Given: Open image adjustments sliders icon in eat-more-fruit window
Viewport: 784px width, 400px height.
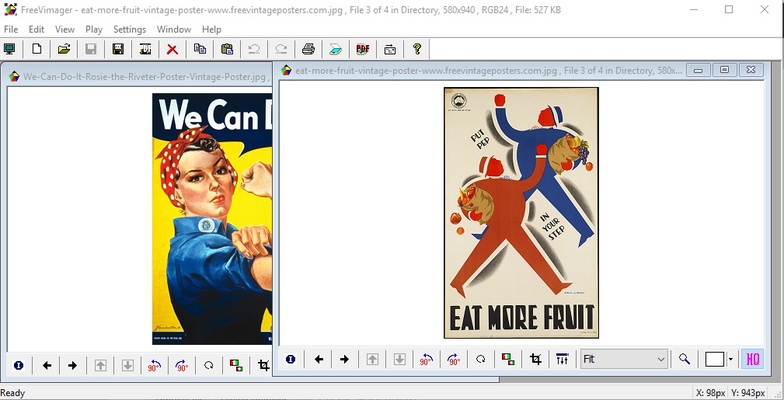Looking at the screenshot, I should 562,359.
